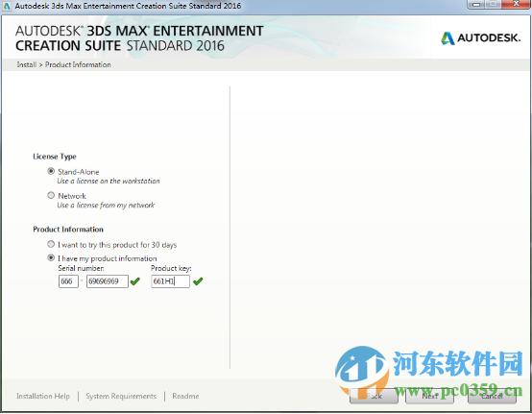Click the 'Serial number:' label
532x414 pixels.
[x=81, y=268]
